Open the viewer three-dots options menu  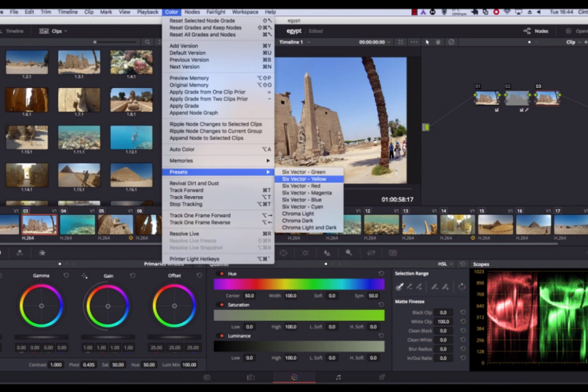[414, 42]
